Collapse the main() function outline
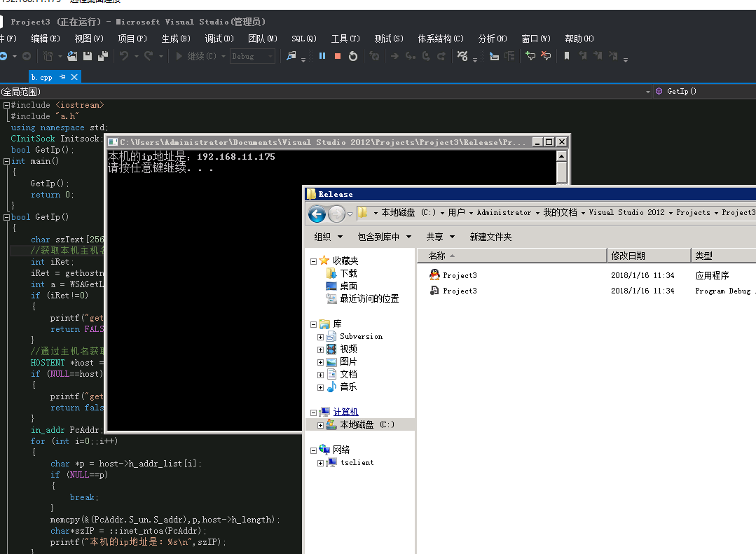Screen dimensions: 756x554 pyautogui.click(x=6, y=161)
